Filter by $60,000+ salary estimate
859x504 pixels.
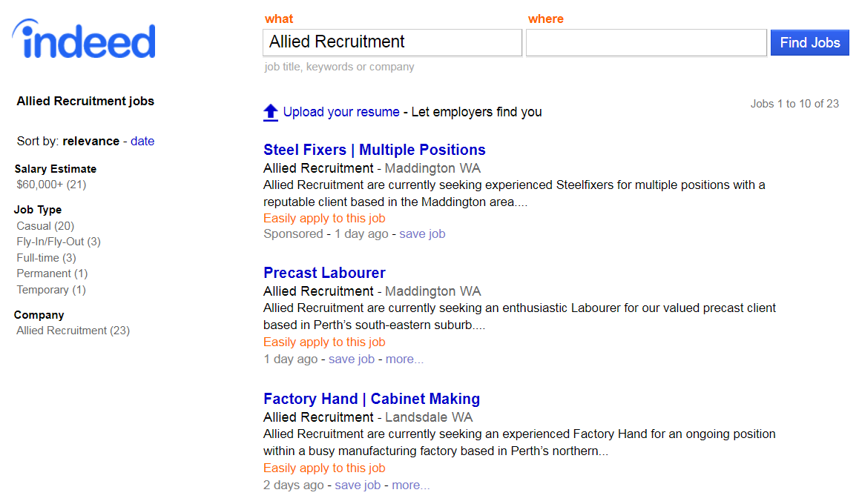pyautogui.click(x=51, y=185)
